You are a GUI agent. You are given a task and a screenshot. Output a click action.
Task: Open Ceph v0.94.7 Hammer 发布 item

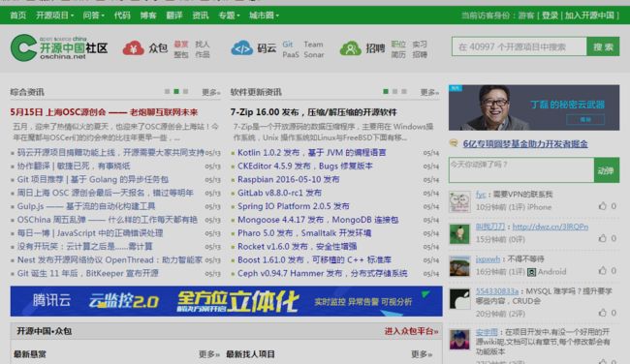pos(323,273)
